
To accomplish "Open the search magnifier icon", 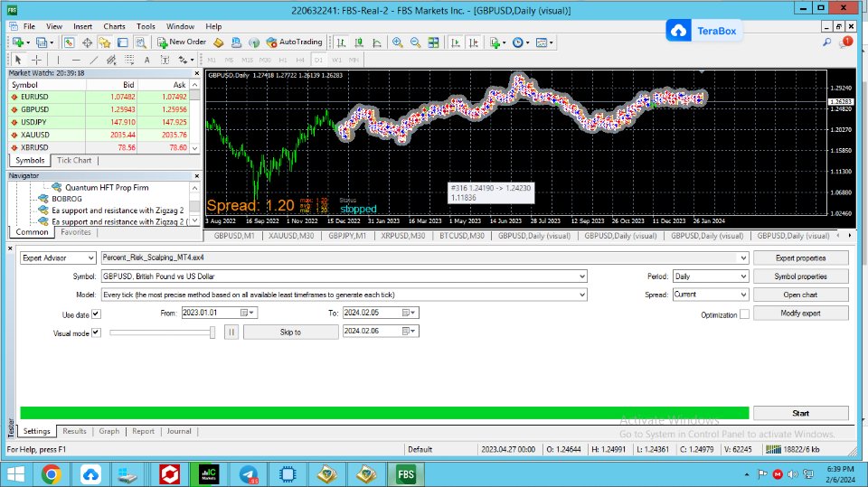I will 827,42.
